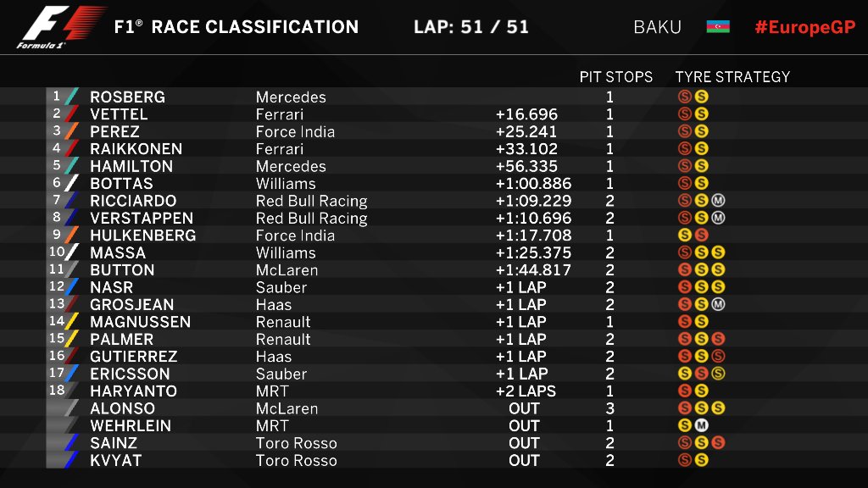868x488 pixels.
Task: Click the BAKU location label
Action: click(657, 27)
